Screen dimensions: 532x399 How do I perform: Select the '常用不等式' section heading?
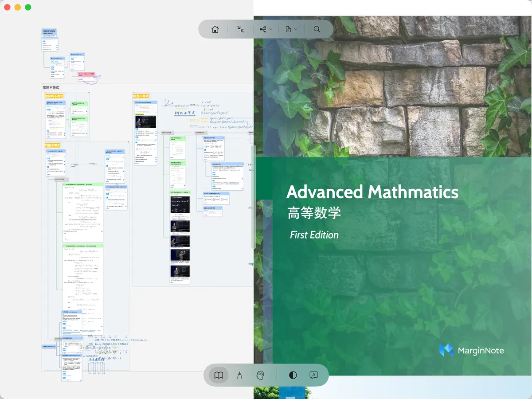(x=51, y=88)
